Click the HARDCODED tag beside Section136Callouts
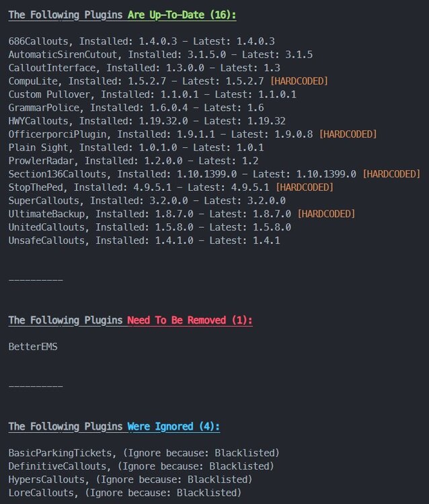This screenshot has width=429, height=504. [x=391, y=173]
